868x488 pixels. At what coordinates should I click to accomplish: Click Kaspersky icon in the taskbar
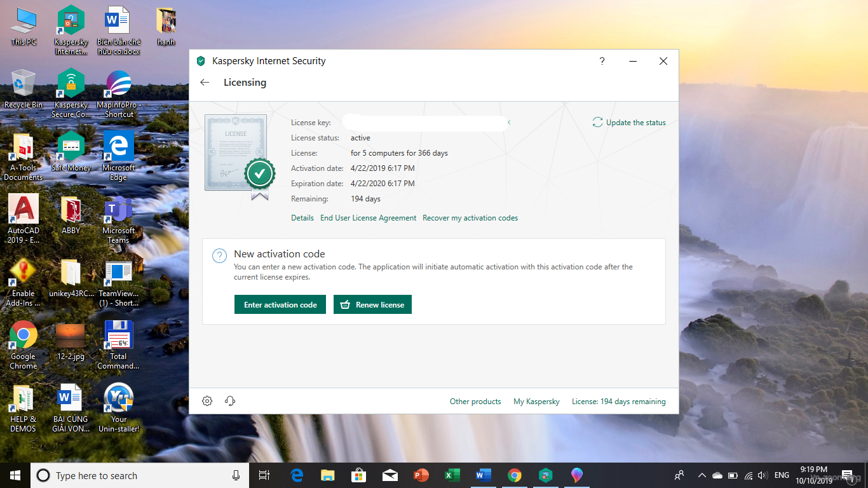pyautogui.click(x=545, y=475)
